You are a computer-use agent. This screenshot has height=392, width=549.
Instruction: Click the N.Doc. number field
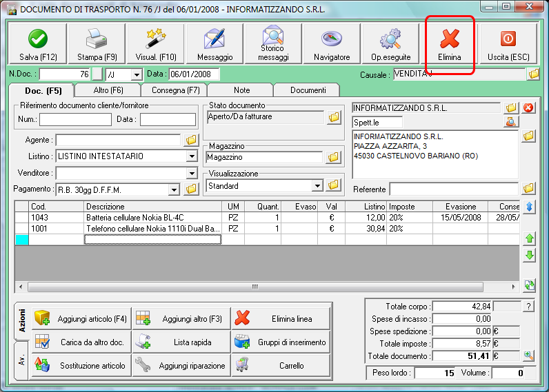(x=65, y=74)
